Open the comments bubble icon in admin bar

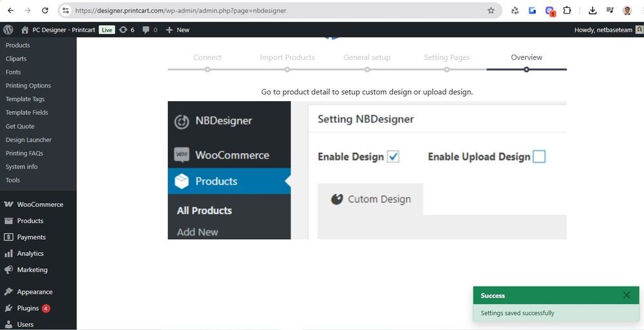pyautogui.click(x=146, y=30)
